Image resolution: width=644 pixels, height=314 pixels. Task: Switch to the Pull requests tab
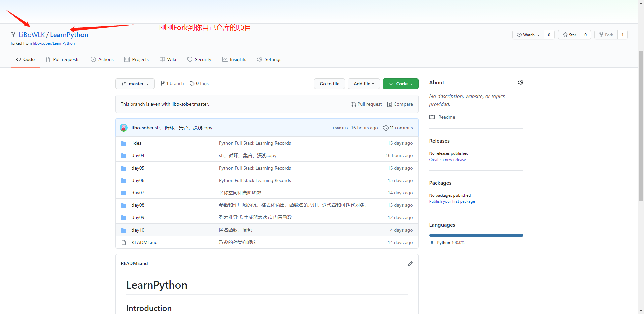[62, 59]
